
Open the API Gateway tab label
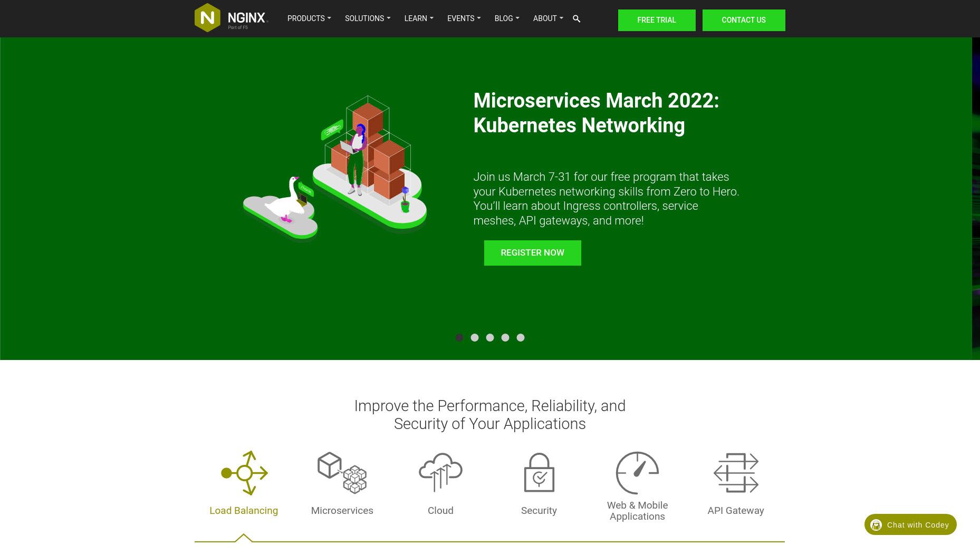(x=736, y=511)
